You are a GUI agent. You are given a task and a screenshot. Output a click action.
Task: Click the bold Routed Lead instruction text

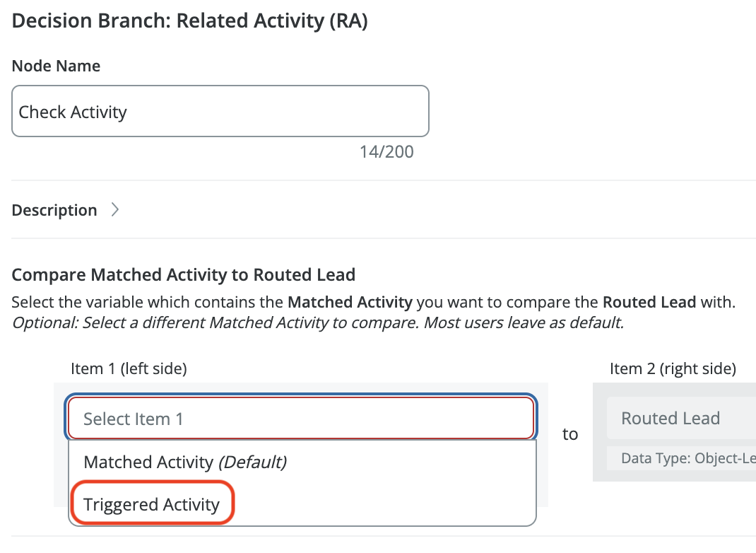(649, 302)
